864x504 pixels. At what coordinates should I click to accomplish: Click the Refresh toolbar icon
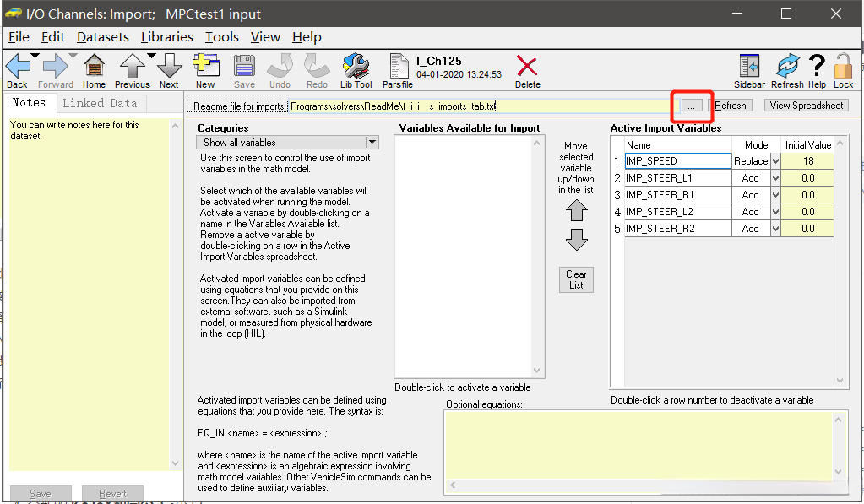787,66
